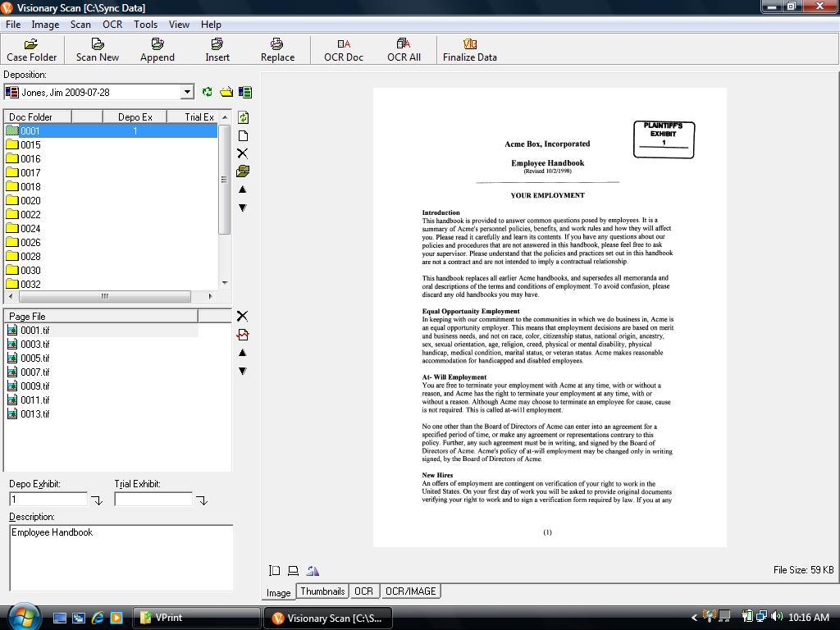Click the Depo Exhibit apply arrow icon
The height and width of the screenshot is (630, 840).
coord(97,500)
